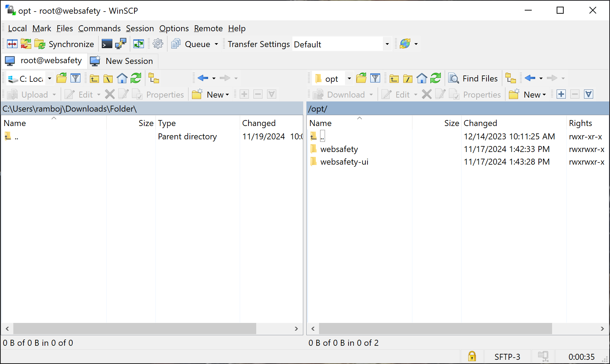The height and width of the screenshot is (364, 610).
Task: Click the Compare Directories icon in main toolbar
Action: (x=12, y=44)
